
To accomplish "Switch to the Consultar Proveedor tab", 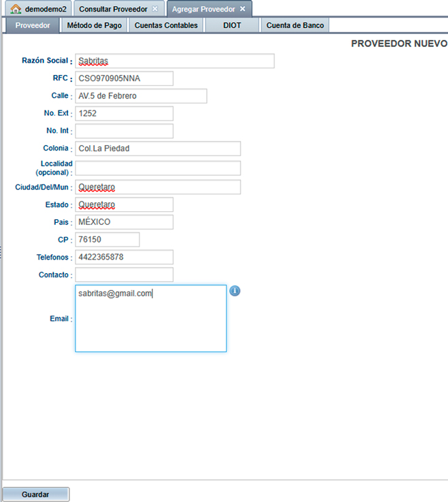I will click(x=112, y=9).
